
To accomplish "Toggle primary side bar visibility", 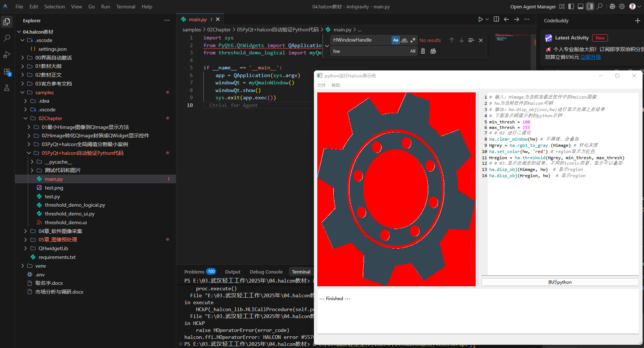I will tap(571, 7).
